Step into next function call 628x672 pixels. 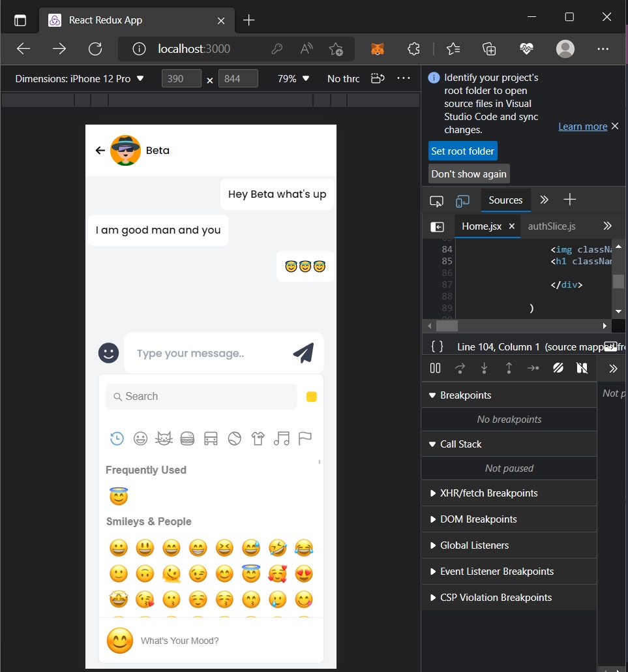485,368
